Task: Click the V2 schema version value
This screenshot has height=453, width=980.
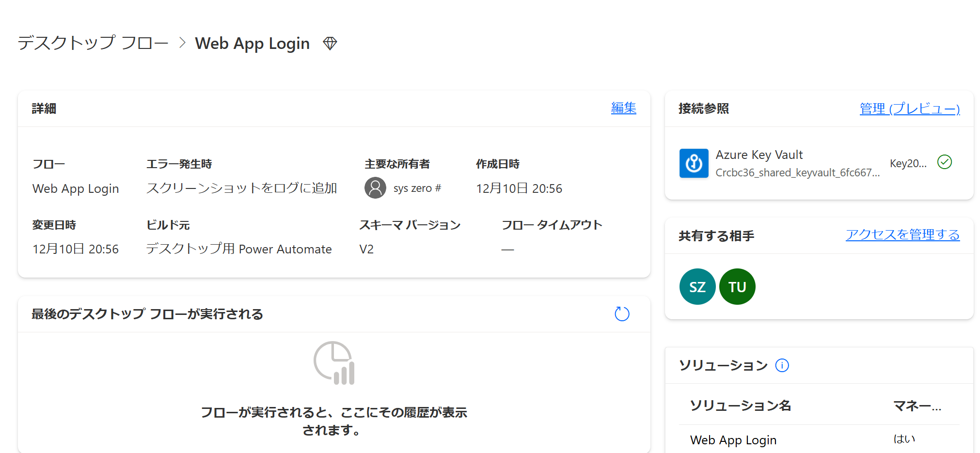Action: coord(366,249)
